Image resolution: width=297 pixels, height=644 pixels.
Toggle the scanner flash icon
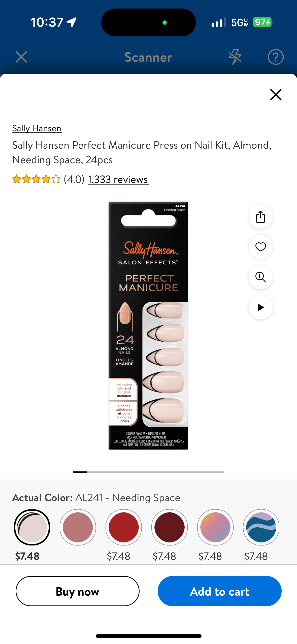(x=235, y=57)
